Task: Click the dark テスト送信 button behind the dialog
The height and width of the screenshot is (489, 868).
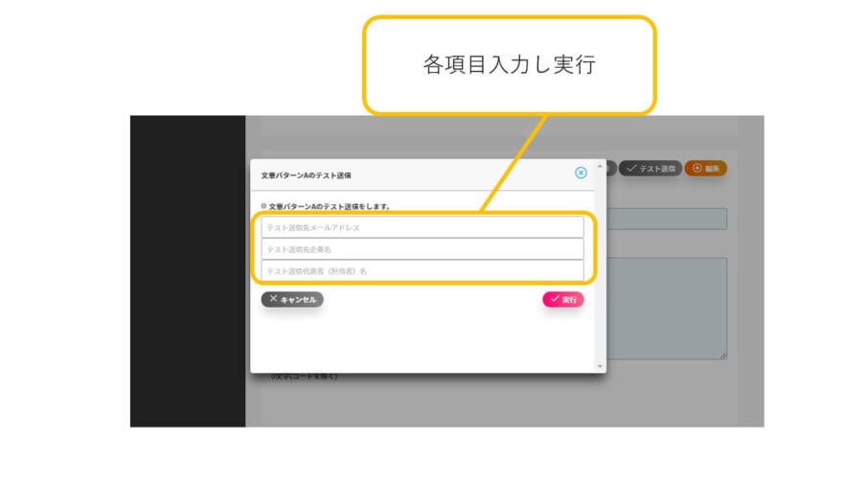Action: pyautogui.click(x=650, y=168)
